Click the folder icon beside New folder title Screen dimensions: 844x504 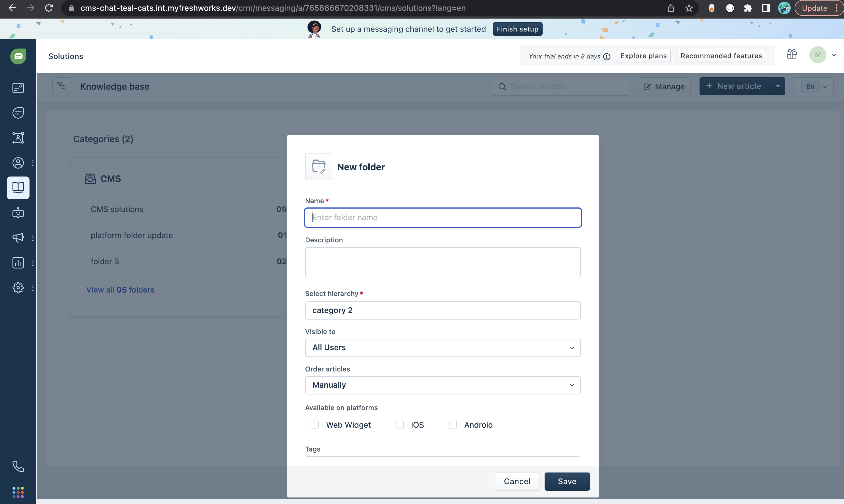(318, 166)
